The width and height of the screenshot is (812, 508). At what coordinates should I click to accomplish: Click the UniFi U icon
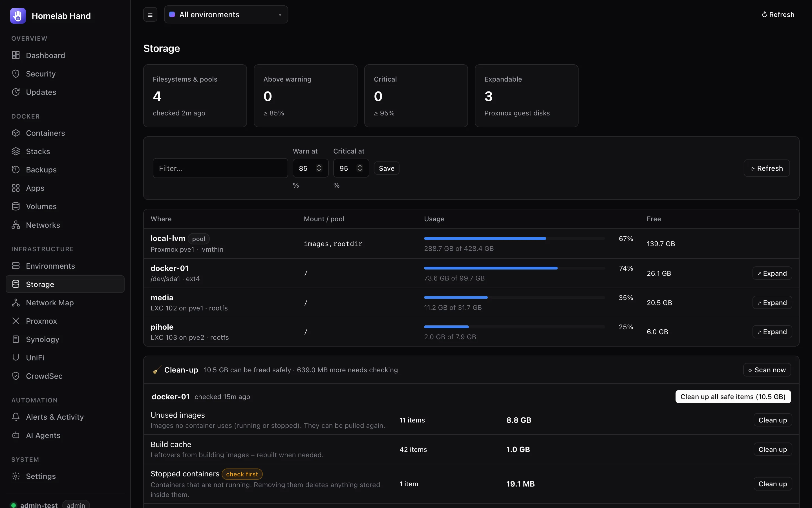[x=16, y=358]
